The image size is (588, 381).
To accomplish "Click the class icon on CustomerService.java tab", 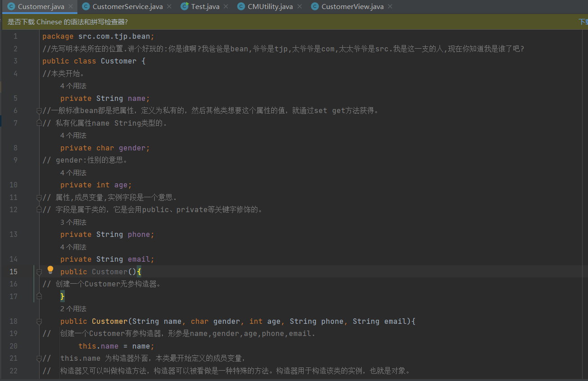I will [86, 6].
